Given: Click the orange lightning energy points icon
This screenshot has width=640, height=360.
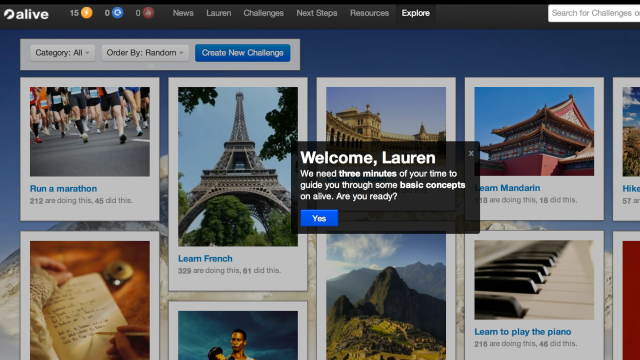Looking at the screenshot, I should [87, 13].
